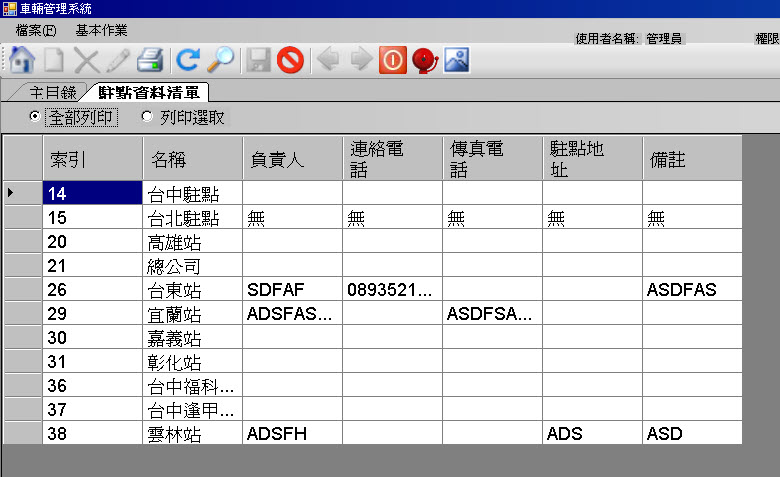Click the 高雄站 name cell
The height and width of the screenshot is (477, 780).
[193, 241]
